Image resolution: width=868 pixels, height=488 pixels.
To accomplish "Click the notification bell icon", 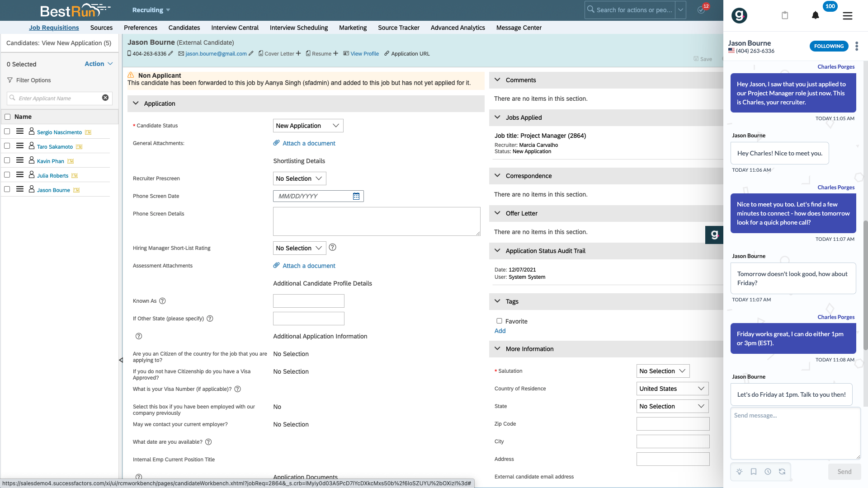I will [x=815, y=16].
